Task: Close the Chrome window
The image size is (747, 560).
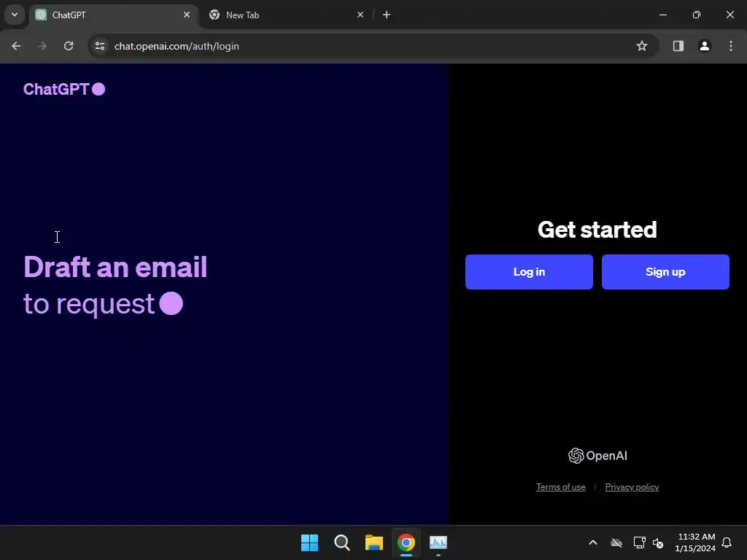Action: (729, 15)
